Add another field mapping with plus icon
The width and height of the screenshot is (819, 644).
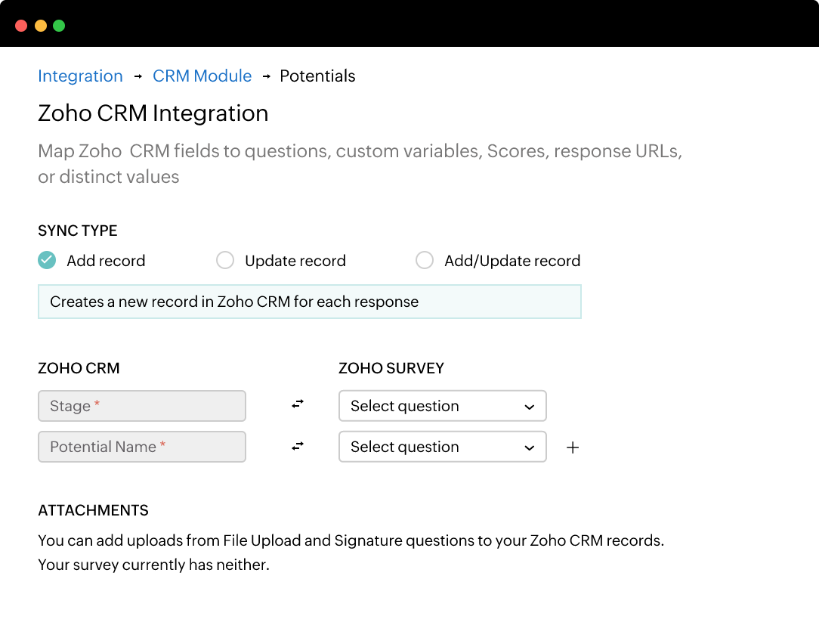pos(573,447)
